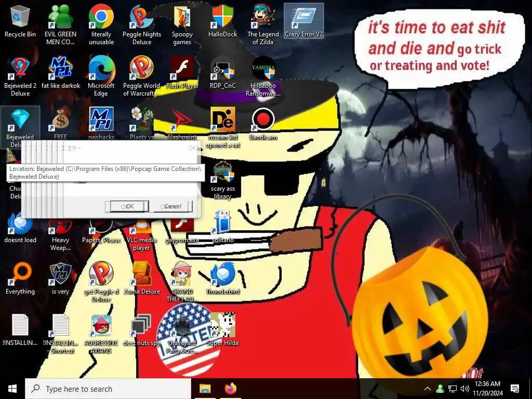Select the !INSTALLIN... text file

(20, 330)
